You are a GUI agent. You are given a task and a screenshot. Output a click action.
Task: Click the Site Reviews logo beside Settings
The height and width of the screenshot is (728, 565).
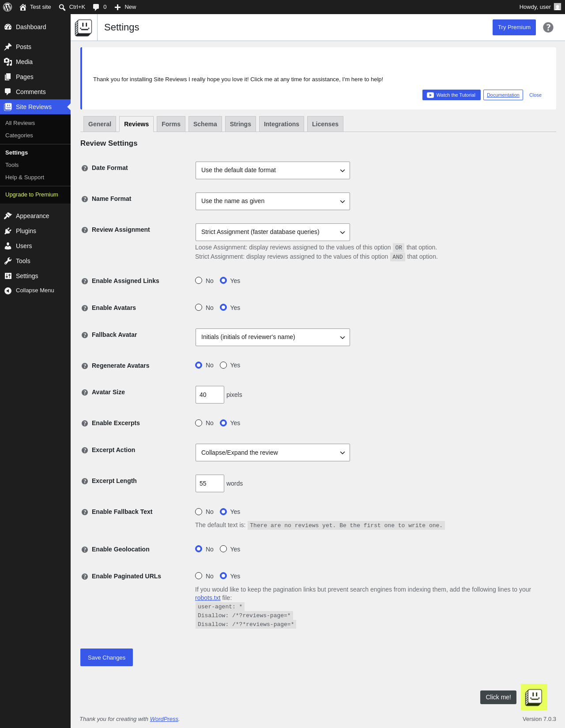pyautogui.click(x=83, y=27)
